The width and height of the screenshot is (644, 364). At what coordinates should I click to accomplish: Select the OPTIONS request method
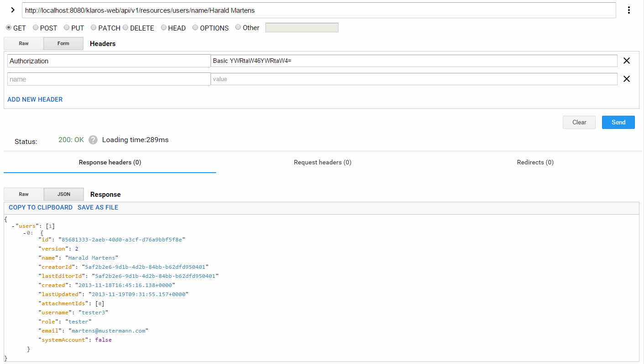pyautogui.click(x=195, y=27)
